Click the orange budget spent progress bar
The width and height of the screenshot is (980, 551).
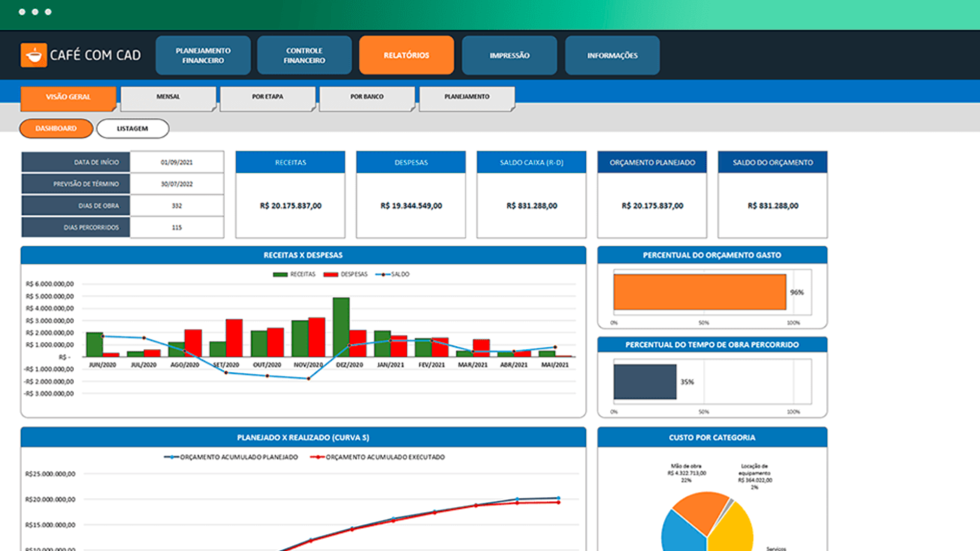coord(700,292)
